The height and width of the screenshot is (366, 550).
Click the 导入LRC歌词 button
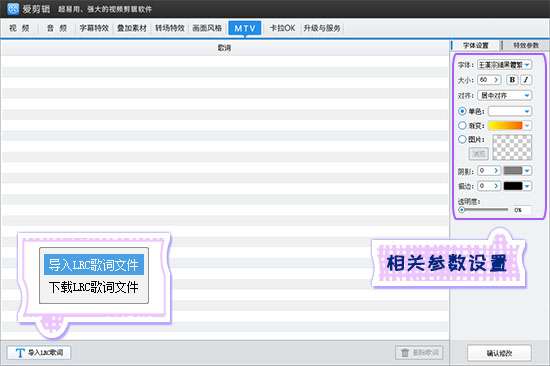pyautogui.click(x=39, y=353)
